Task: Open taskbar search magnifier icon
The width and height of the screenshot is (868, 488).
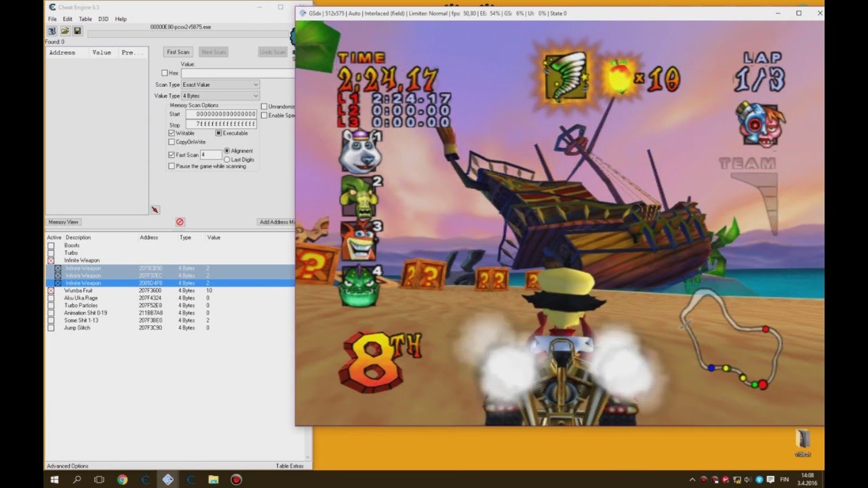Action: (x=77, y=479)
